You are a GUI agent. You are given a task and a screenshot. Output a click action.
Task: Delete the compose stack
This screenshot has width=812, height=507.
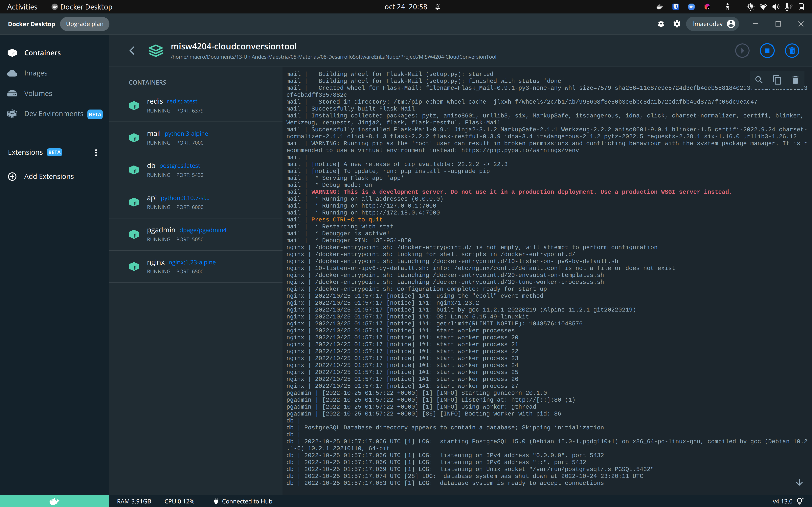(792, 51)
